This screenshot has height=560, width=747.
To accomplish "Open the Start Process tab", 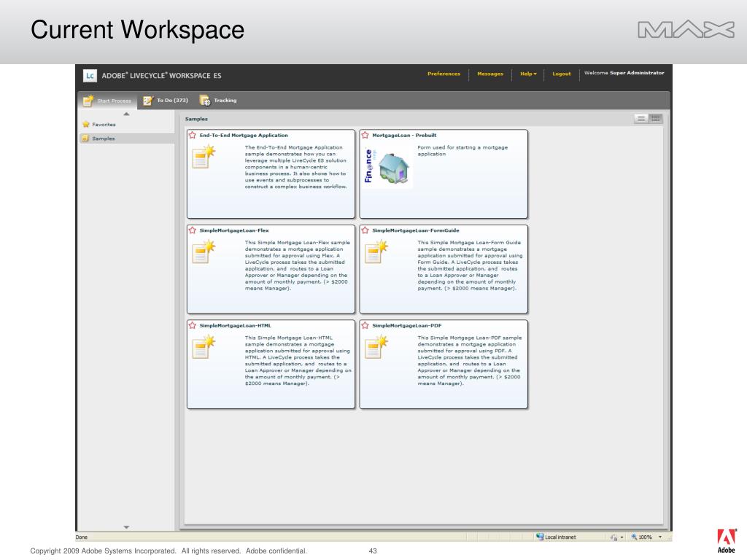I will (x=108, y=101).
